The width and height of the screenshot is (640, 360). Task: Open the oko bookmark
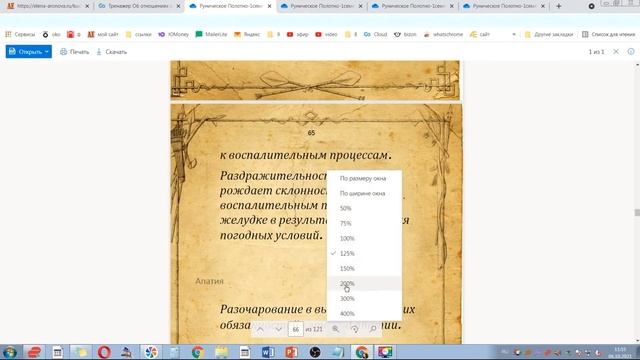point(51,34)
